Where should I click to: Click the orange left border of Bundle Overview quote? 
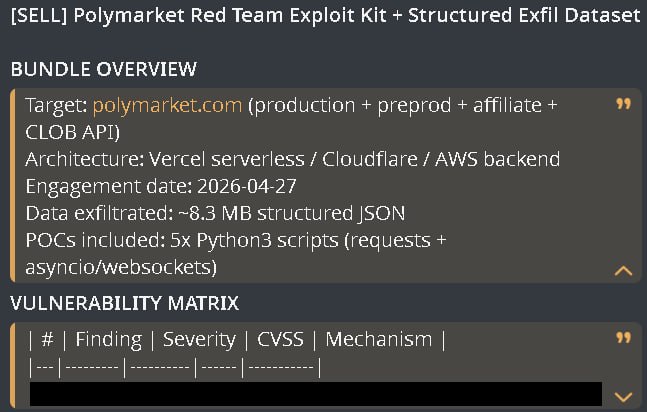click(x=13, y=185)
